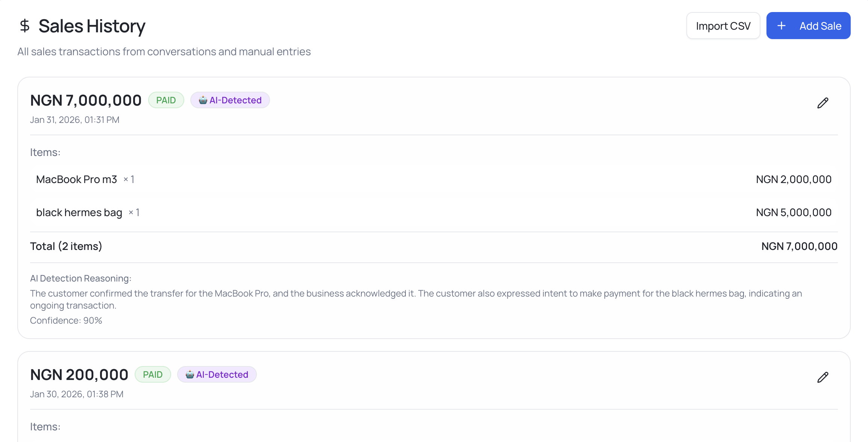Click the Sales History page title
This screenshot has width=868, height=442.
[92, 26]
